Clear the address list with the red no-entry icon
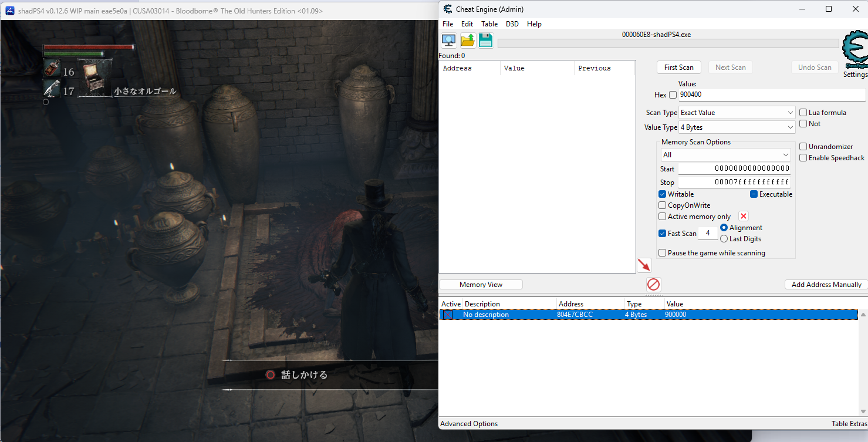The image size is (868, 442). tap(653, 285)
